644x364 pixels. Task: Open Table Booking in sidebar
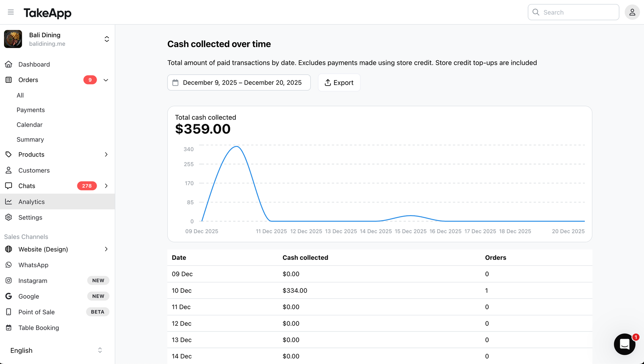pos(39,328)
